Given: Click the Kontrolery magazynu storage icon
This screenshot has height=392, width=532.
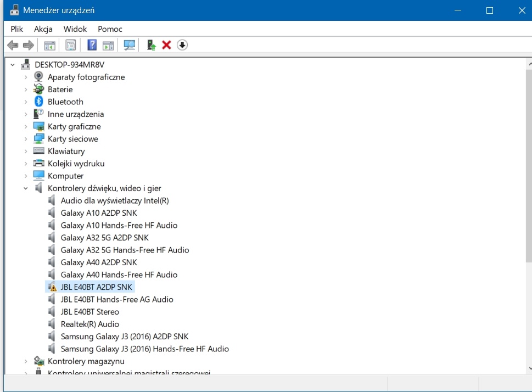Looking at the screenshot, I should [38, 361].
